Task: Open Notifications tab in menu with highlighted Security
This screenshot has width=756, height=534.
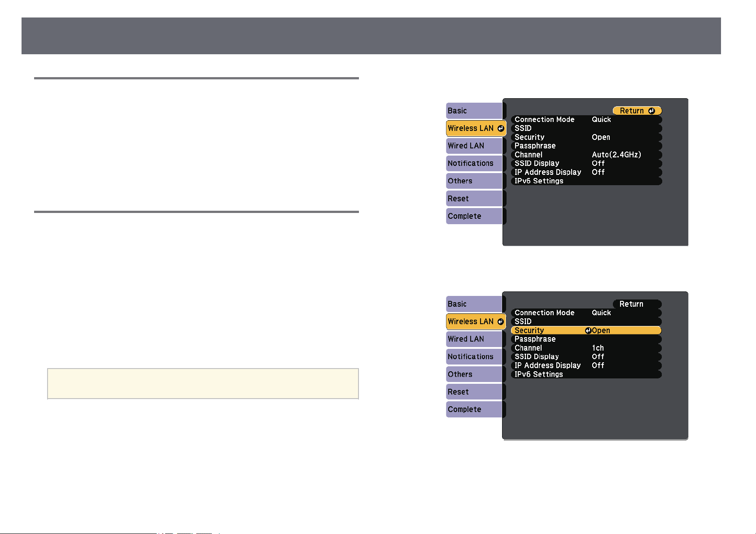Action: (474, 356)
